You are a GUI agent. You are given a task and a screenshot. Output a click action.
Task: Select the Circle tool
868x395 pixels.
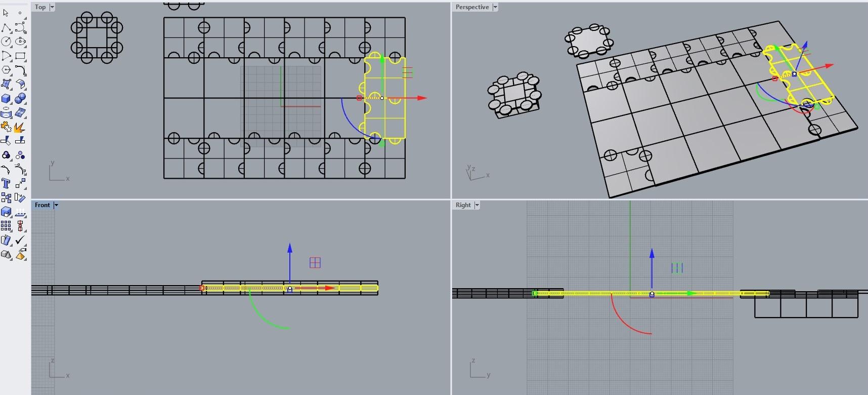[x=6, y=42]
